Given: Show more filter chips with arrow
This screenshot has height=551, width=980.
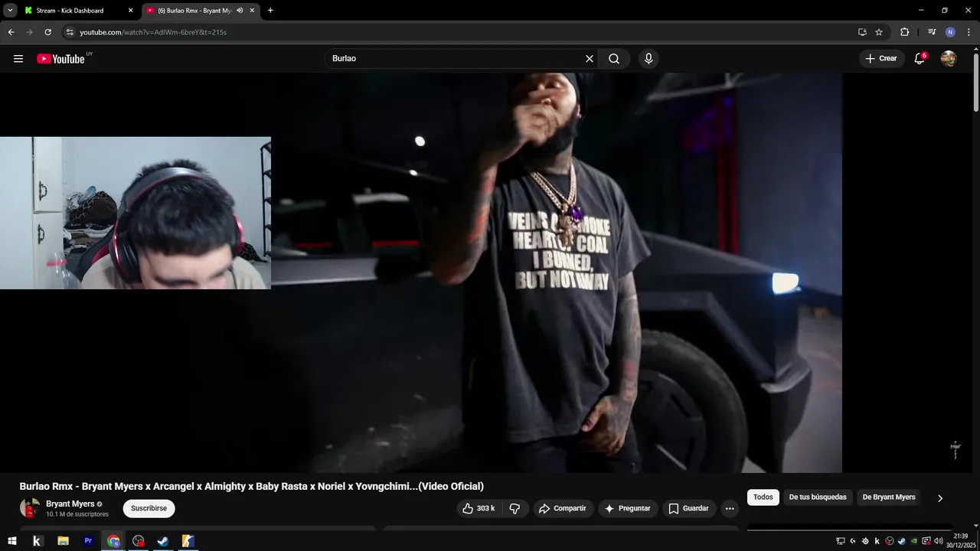Looking at the screenshot, I should coord(940,497).
